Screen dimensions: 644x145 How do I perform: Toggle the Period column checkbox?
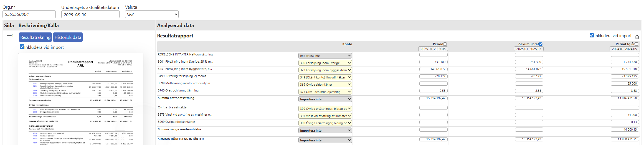pos(445,44)
